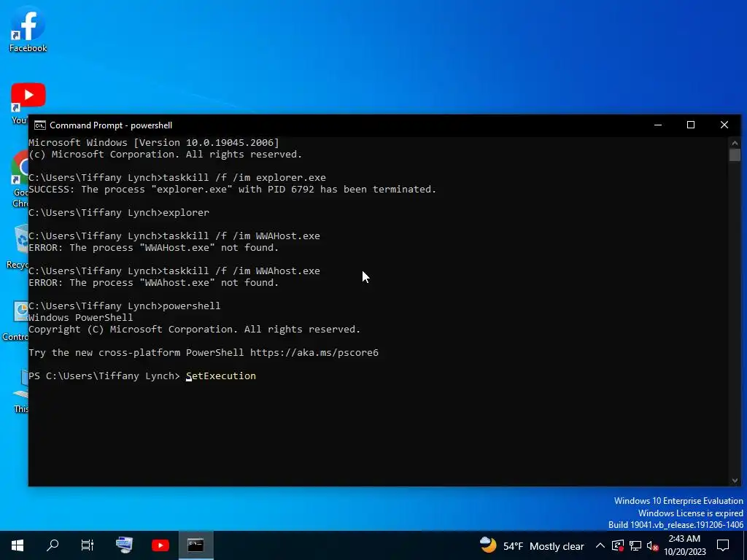
Task: Click the typed SetExecution command text
Action: (x=221, y=376)
